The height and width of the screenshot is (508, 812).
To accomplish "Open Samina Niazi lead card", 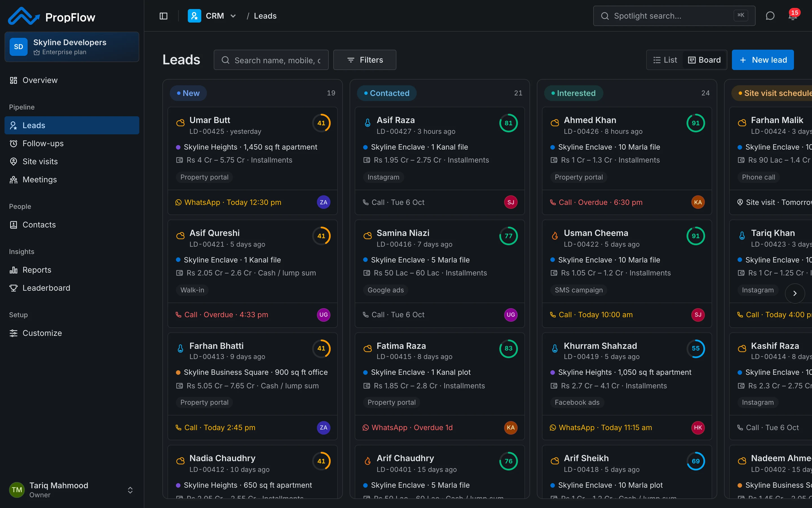I will (440, 273).
